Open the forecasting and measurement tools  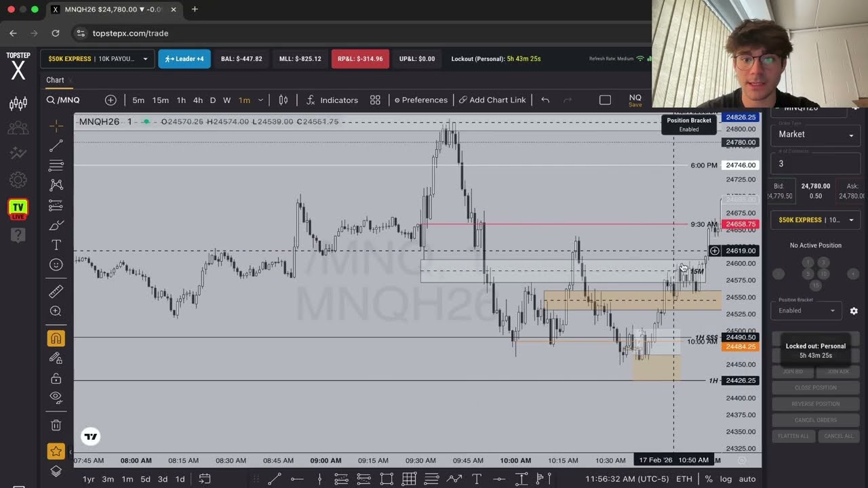(x=56, y=205)
